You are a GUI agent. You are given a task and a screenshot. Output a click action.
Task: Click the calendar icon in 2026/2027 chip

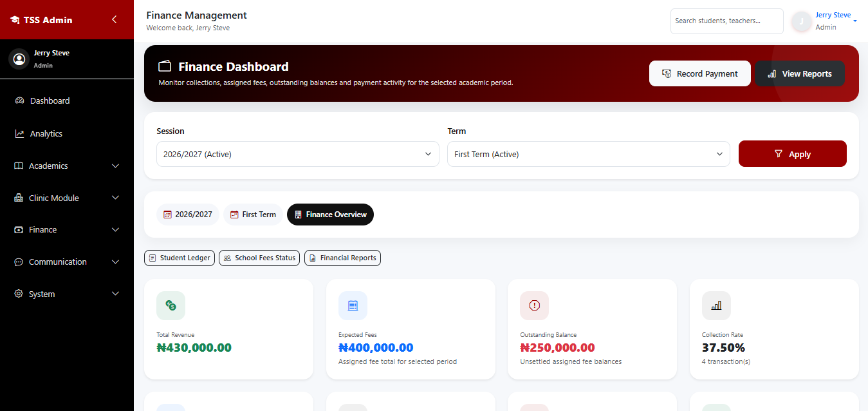[x=168, y=215]
